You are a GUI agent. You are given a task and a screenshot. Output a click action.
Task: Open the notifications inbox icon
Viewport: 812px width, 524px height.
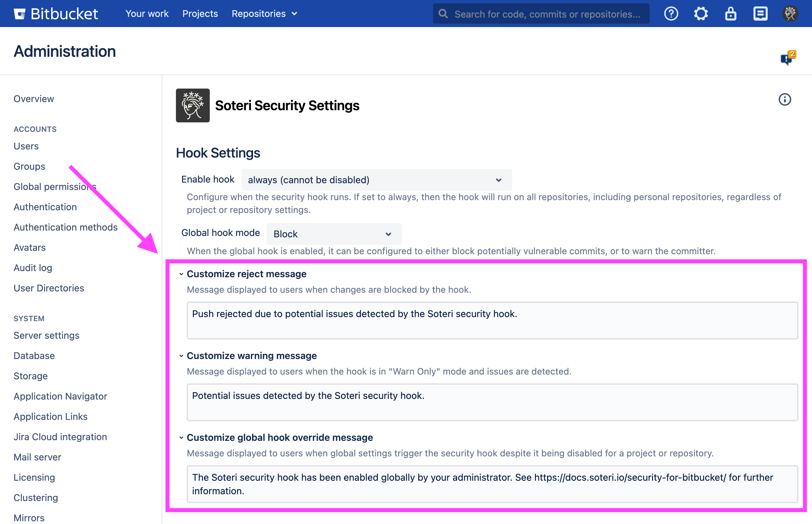(x=760, y=14)
